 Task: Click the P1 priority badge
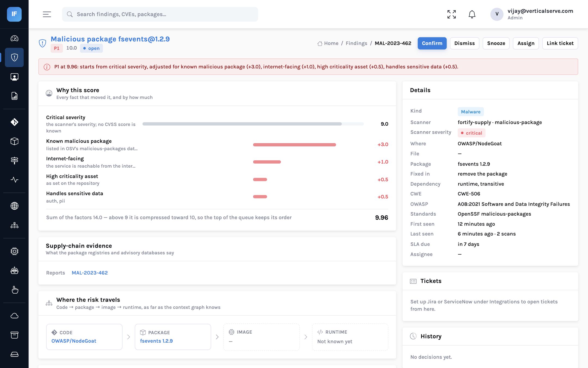coord(56,48)
